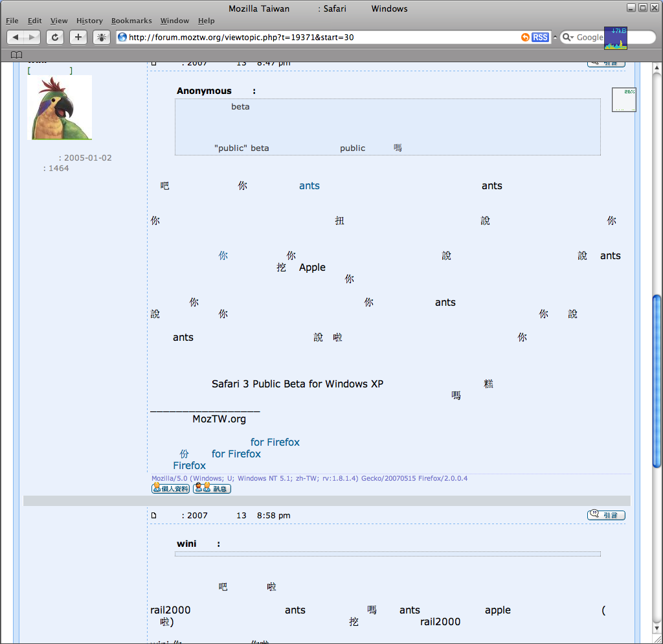Click the network speed graph widget

[x=616, y=38]
